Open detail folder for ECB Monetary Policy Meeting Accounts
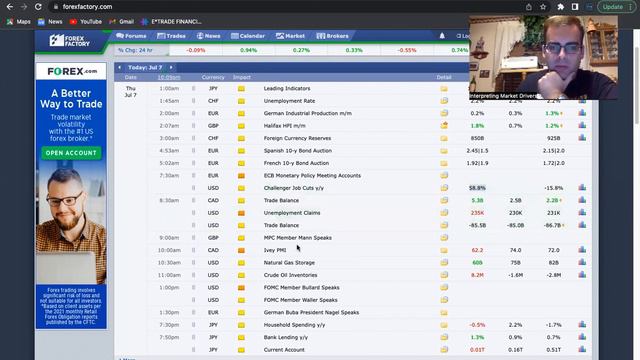640x360 pixels. pyautogui.click(x=444, y=176)
